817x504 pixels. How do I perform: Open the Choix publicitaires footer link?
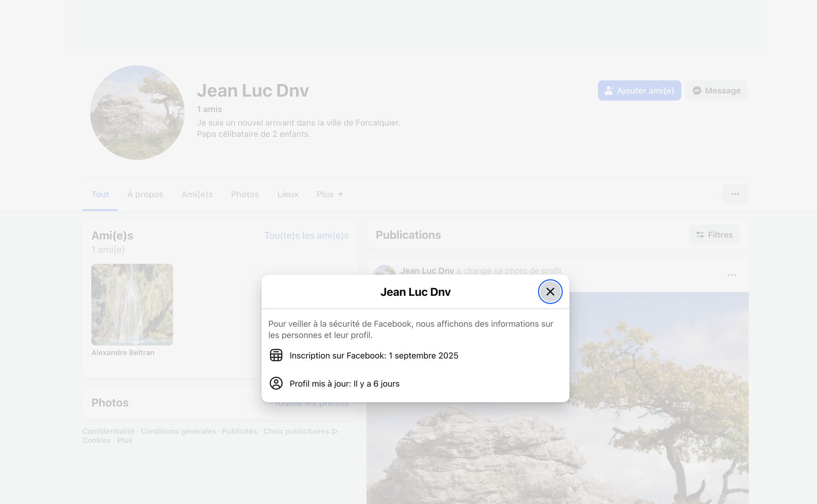point(300,431)
